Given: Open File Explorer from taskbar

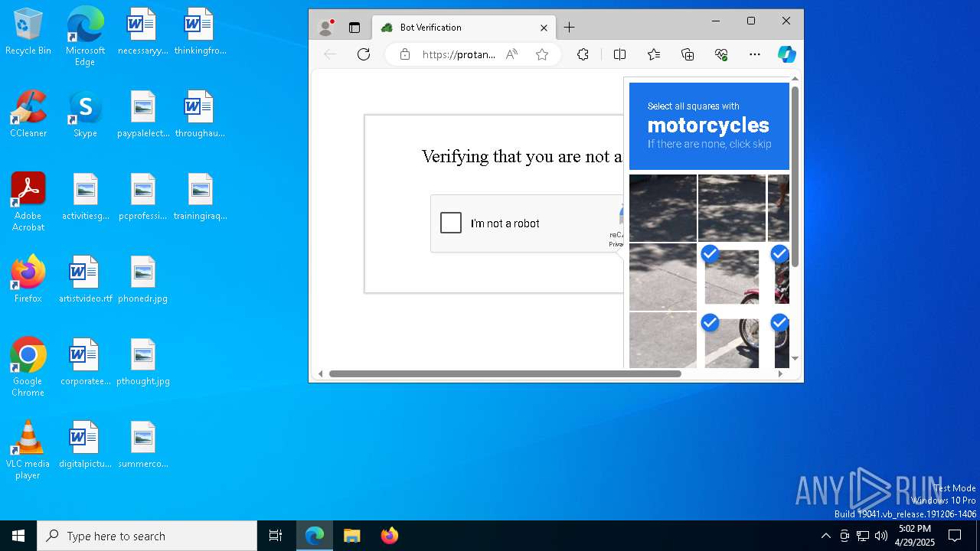Looking at the screenshot, I should (351, 536).
